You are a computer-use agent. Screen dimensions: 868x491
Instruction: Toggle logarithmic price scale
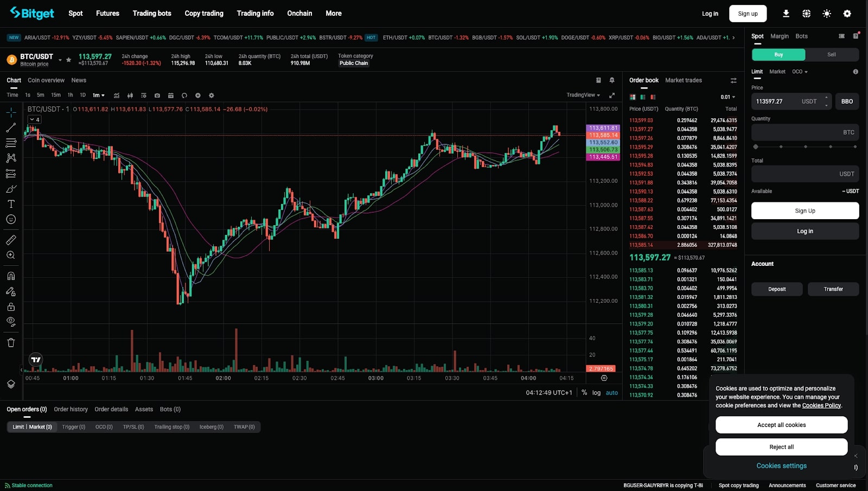(x=596, y=392)
